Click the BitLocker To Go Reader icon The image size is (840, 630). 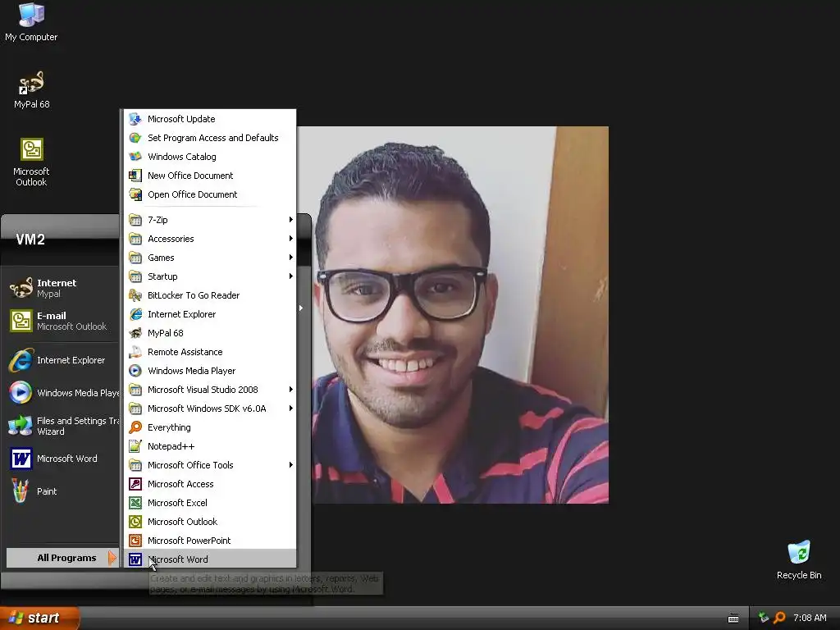click(135, 295)
